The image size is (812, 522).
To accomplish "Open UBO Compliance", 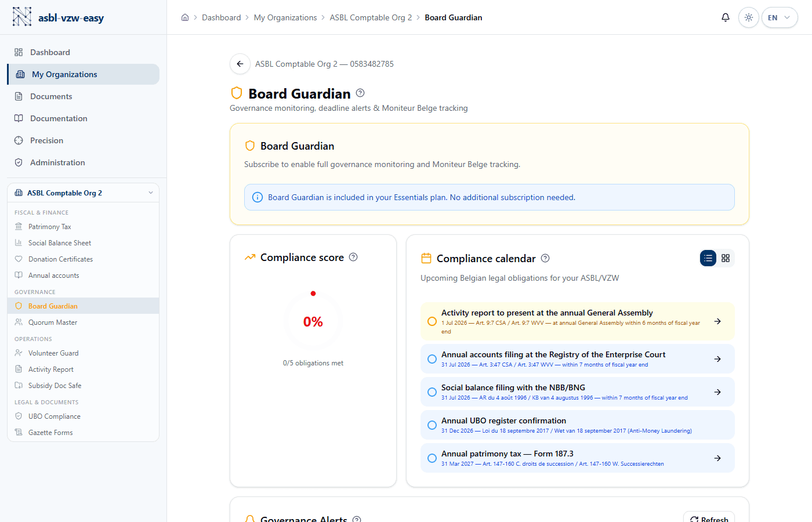I will click(83, 416).
